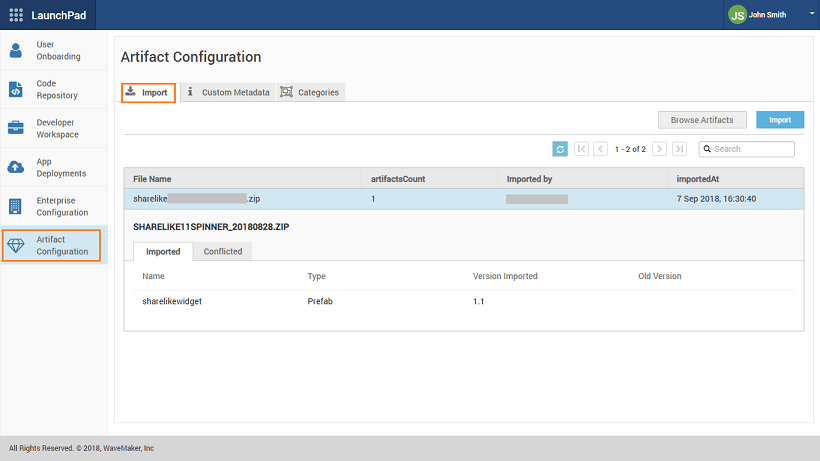Open Code Repository from the sidebar
Image resolution: width=820 pixels, height=461 pixels.
pyautogui.click(x=16, y=89)
